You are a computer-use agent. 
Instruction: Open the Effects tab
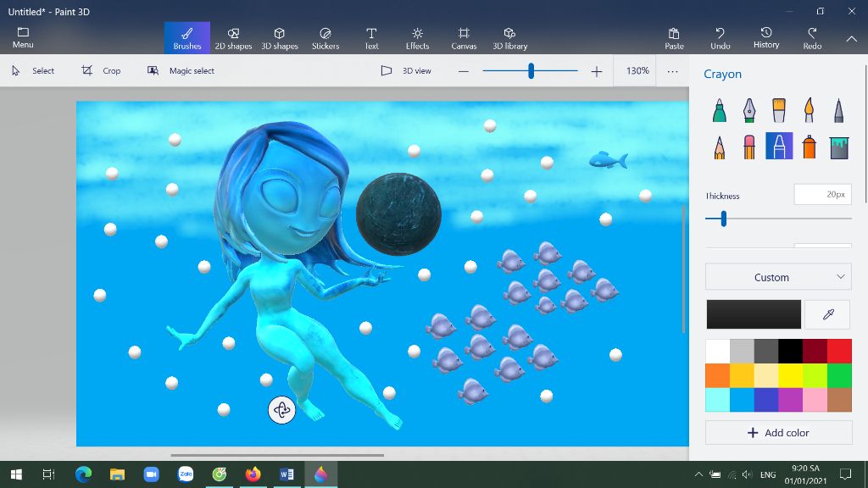coord(417,38)
